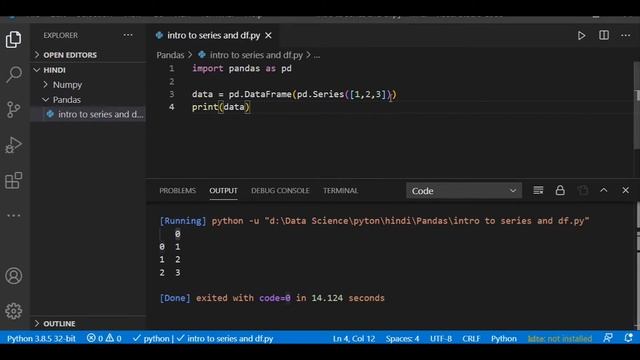This screenshot has height=360, width=640.
Task: Expand the Outline section
Action: coord(89,324)
